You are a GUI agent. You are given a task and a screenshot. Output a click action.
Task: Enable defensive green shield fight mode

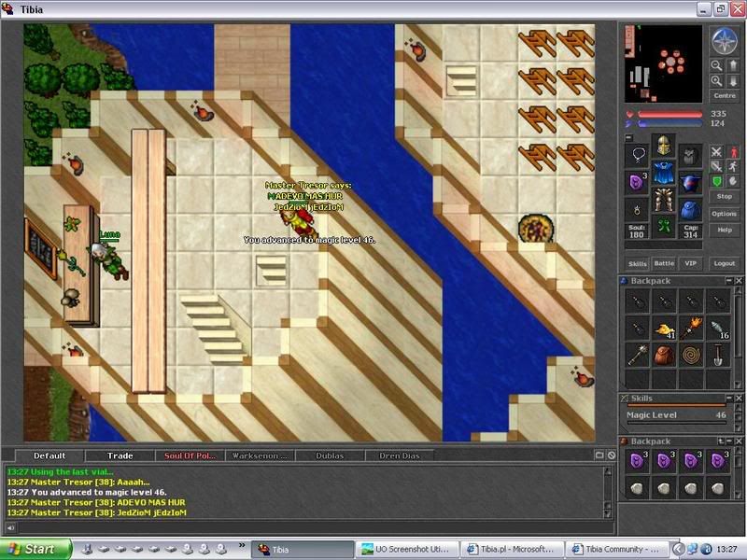[716, 181]
